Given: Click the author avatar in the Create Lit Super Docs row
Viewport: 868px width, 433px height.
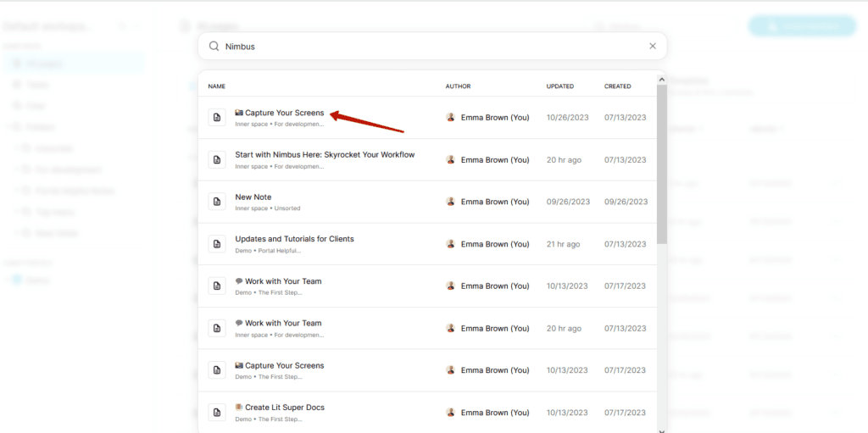Looking at the screenshot, I should coord(451,413).
